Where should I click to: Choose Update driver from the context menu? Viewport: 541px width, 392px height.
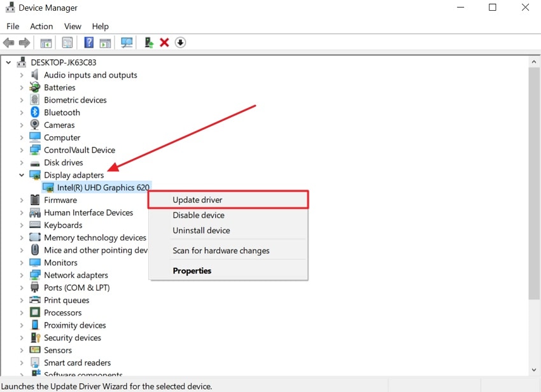pos(228,200)
